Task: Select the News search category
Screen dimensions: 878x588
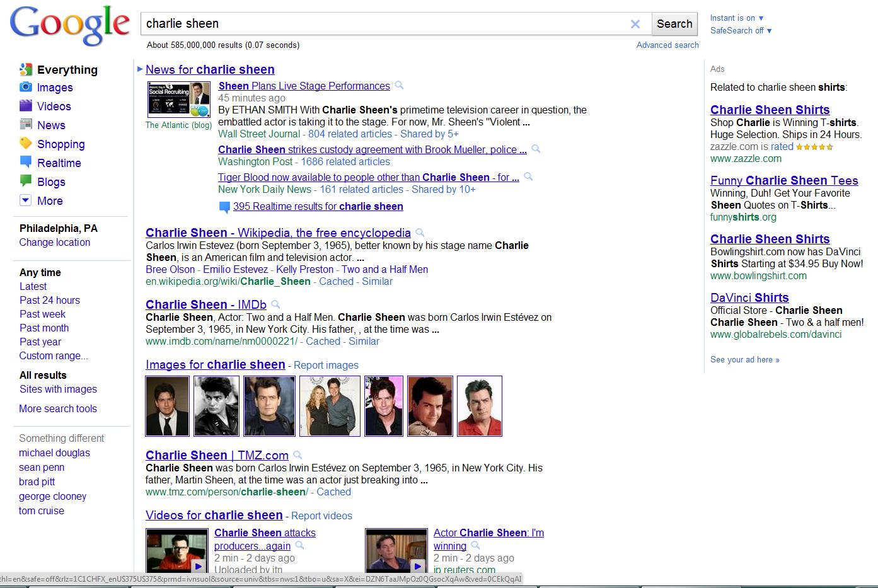Action: [51, 125]
